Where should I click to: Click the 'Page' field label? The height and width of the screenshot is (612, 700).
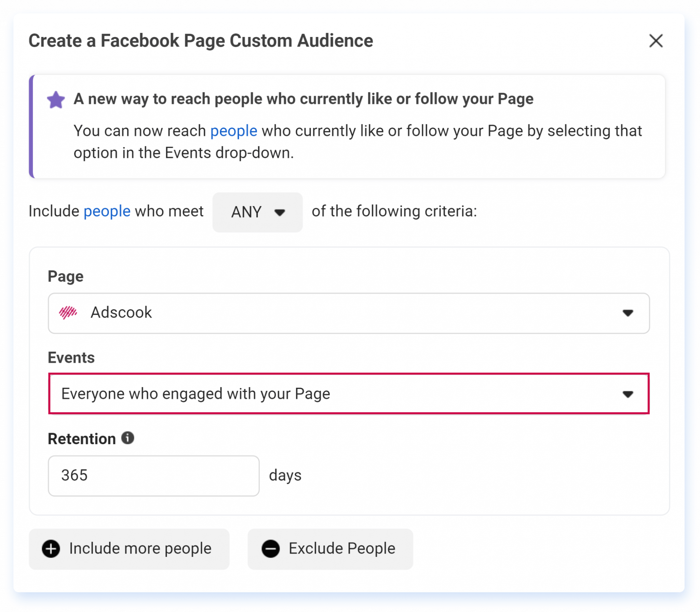point(66,276)
